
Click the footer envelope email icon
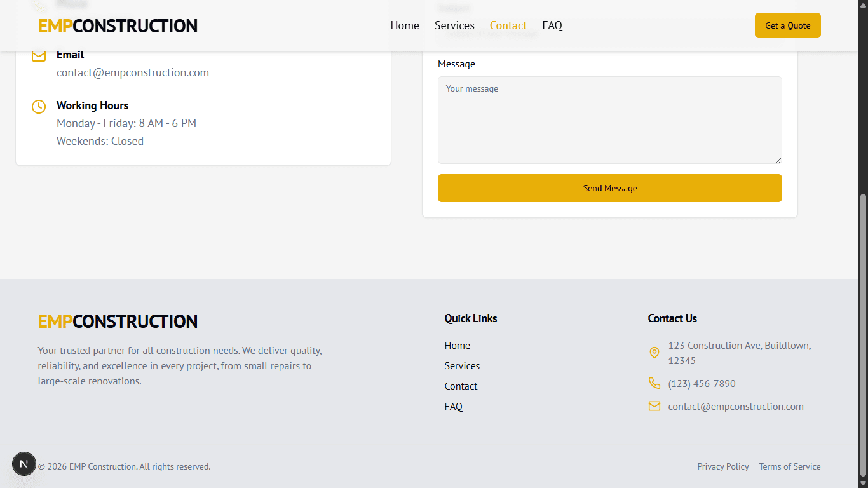(x=654, y=406)
